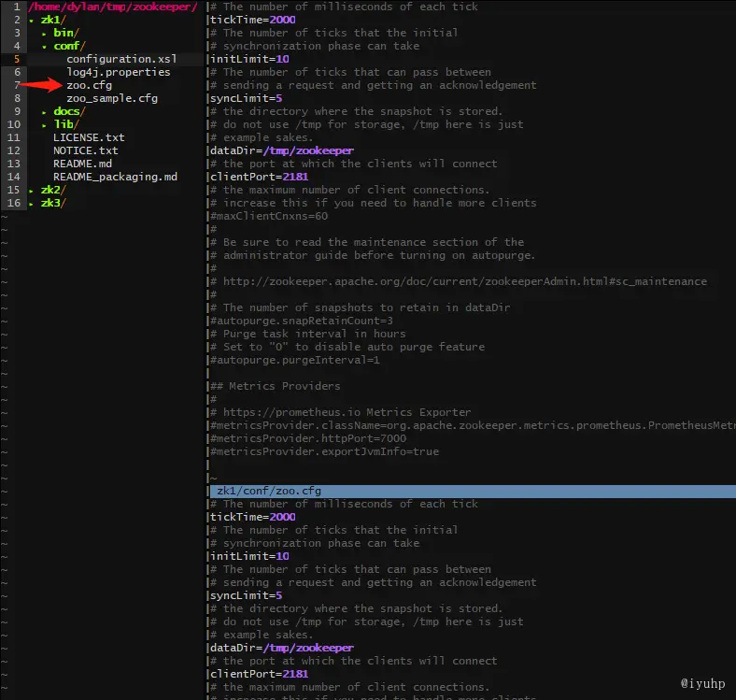Viewport: 736px width, 700px height.
Task: Click syncLimit=5 in the bottom pane
Action: [x=246, y=595]
